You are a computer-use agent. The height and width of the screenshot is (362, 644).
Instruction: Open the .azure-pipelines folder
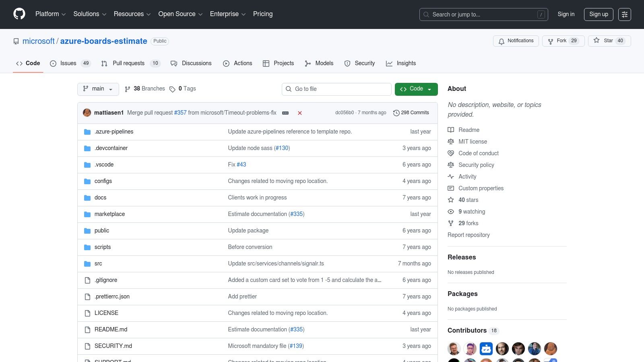(x=114, y=132)
